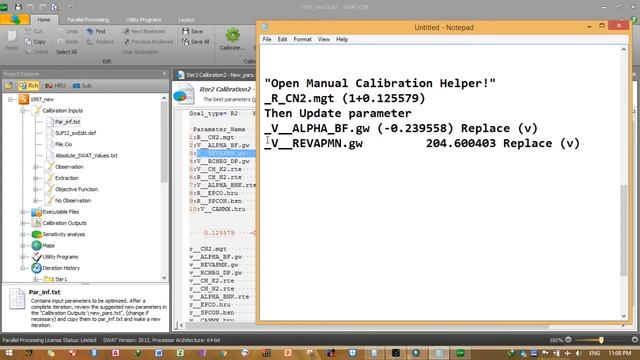Expand the Sensitivity analysis node
The height and width of the screenshot is (360, 640).
[23, 234]
